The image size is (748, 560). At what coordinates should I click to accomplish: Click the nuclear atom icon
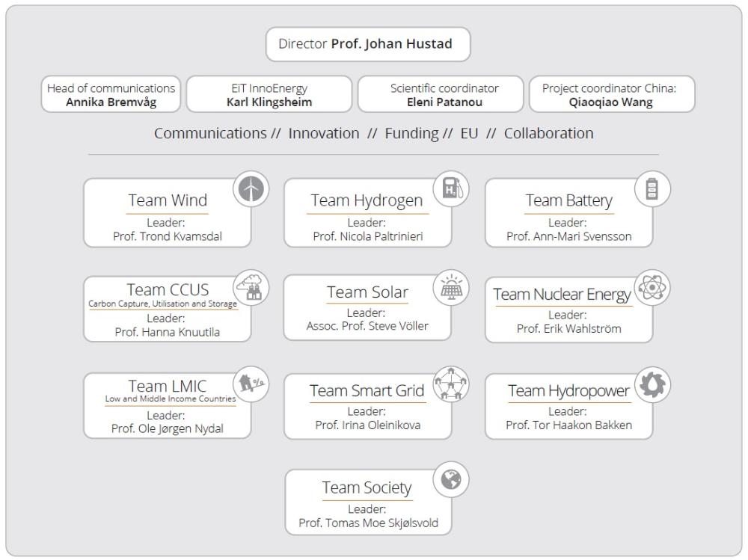pyautogui.click(x=652, y=288)
